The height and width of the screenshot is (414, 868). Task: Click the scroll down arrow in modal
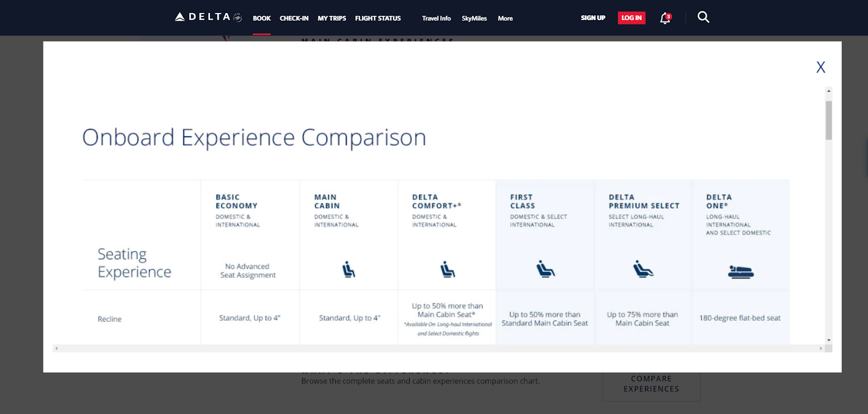pyautogui.click(x=828, y=340)
